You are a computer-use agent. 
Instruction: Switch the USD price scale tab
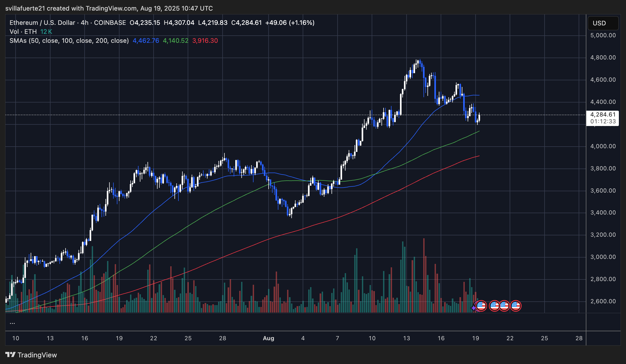click(x=603, y=23)
